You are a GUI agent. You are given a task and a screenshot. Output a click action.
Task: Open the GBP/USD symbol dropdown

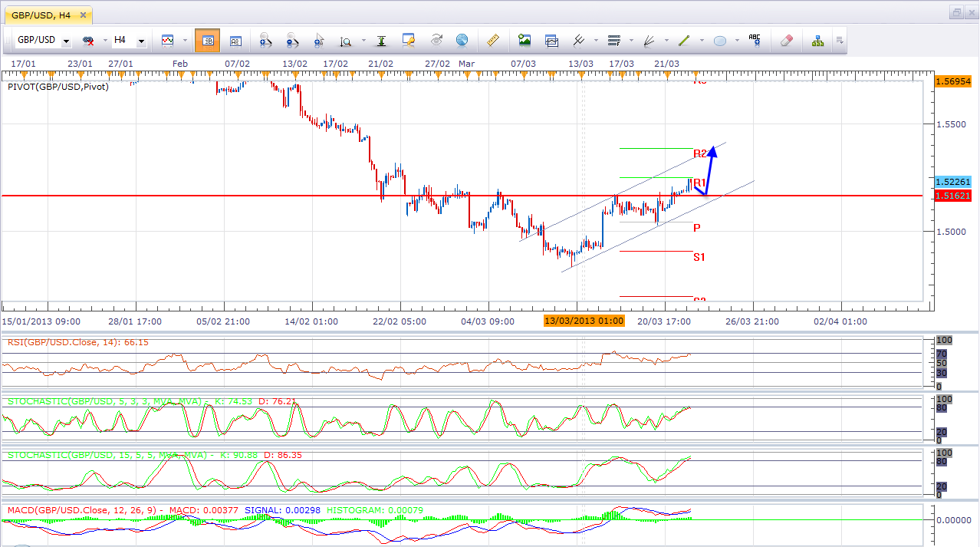pos(67,41)
